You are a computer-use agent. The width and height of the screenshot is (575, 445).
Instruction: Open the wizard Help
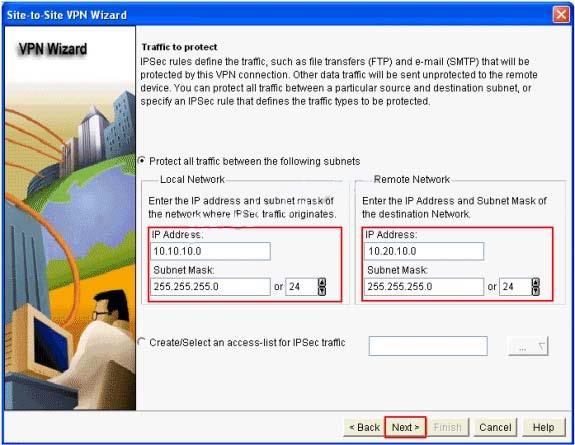pos(543,427)
